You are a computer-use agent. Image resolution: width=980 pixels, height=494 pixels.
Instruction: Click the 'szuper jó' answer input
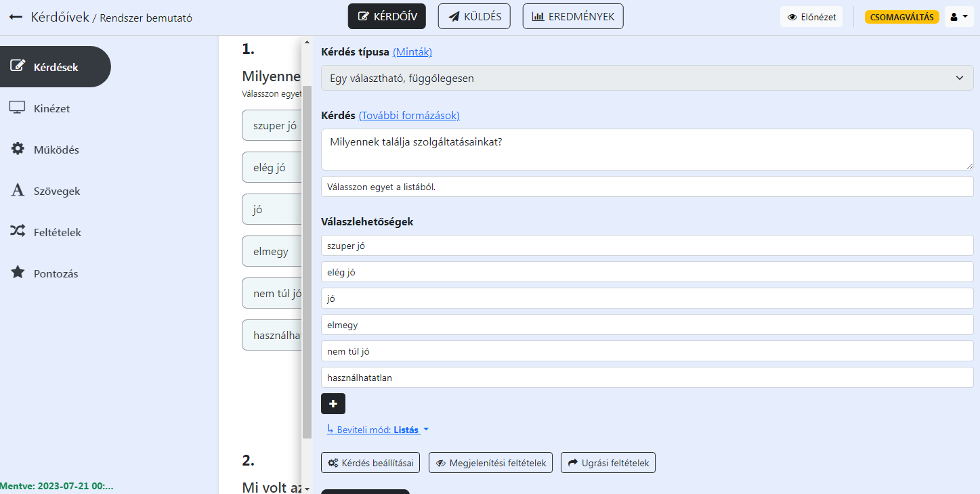pos(647,246)
